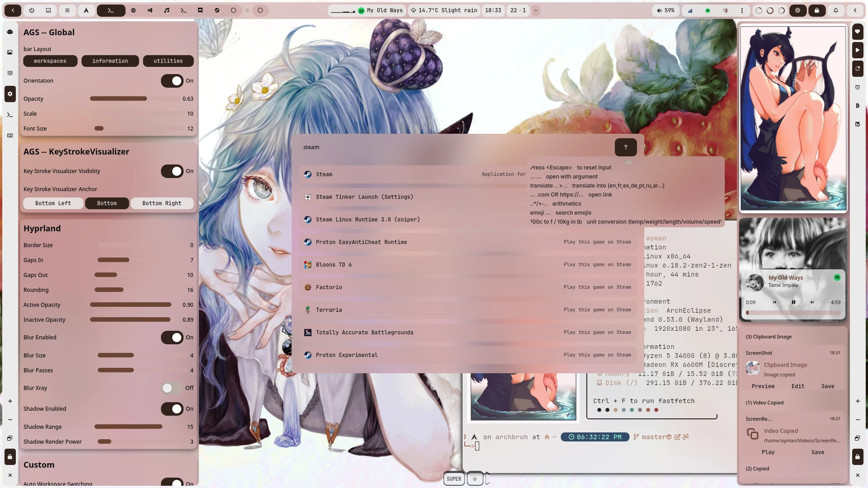Click Preview on the Clipboard Image notification
The width and height of the screenshot is (868, 488).
pos(763,386)
